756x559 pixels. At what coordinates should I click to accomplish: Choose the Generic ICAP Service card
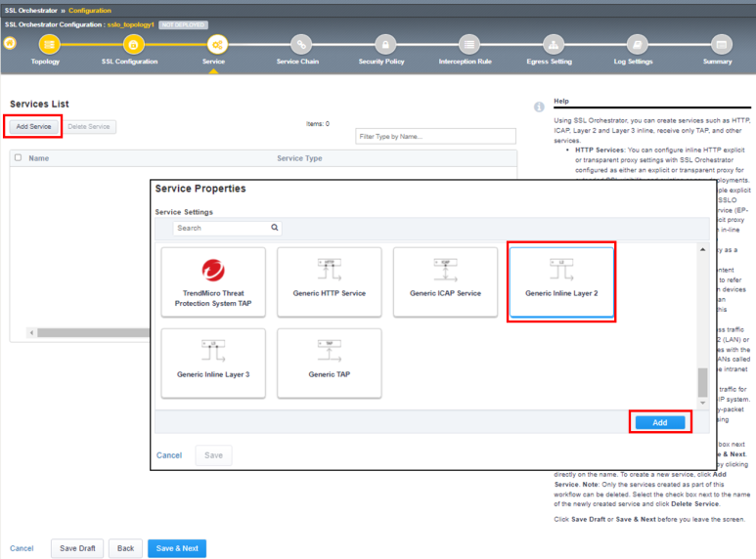pyautogui.click(x=446, y=282)
